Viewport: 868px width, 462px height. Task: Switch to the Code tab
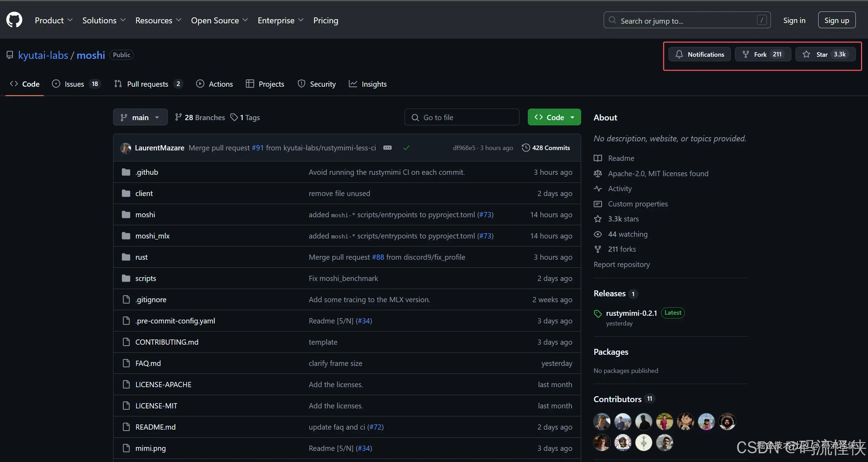[x=25, y=84]
